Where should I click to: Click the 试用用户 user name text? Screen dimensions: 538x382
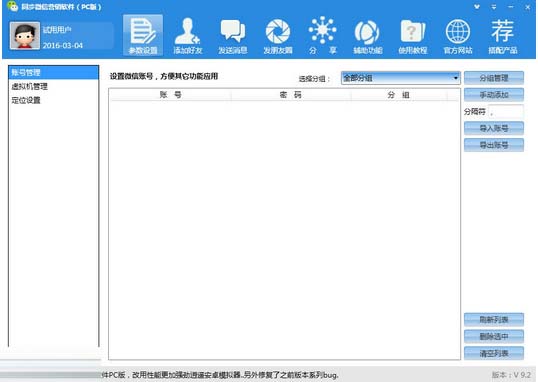(57, 30)
